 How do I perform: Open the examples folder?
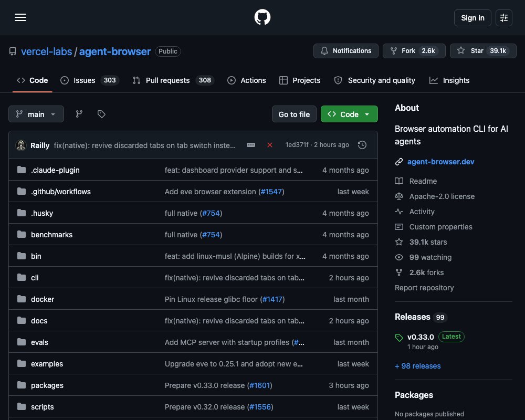[x=47, y=364]
